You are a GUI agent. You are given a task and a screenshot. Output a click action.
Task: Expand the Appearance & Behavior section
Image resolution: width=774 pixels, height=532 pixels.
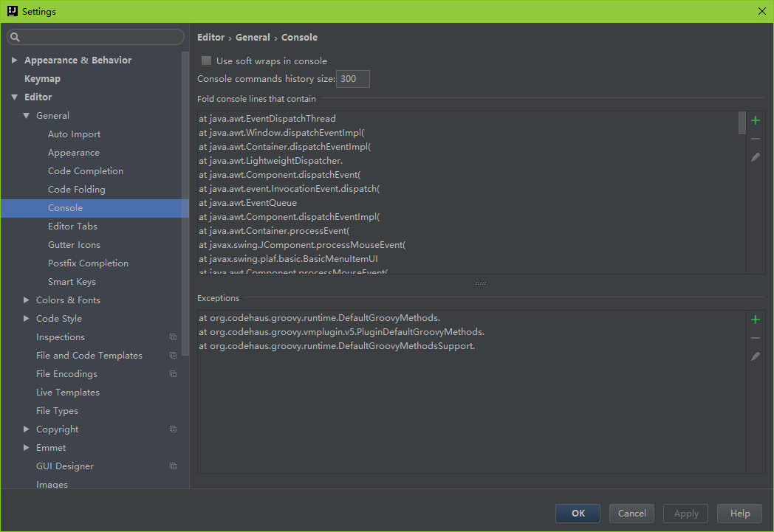tap(14, 61)
